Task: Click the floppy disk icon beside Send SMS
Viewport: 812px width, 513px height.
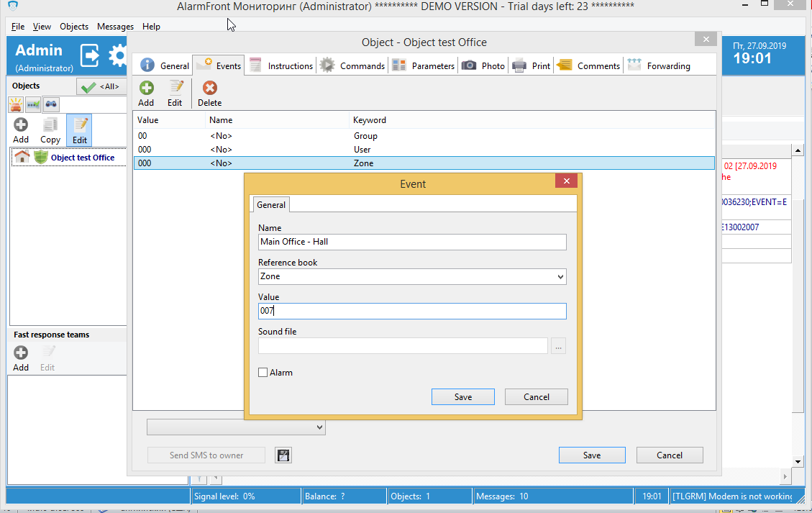Action: [283, 455]
